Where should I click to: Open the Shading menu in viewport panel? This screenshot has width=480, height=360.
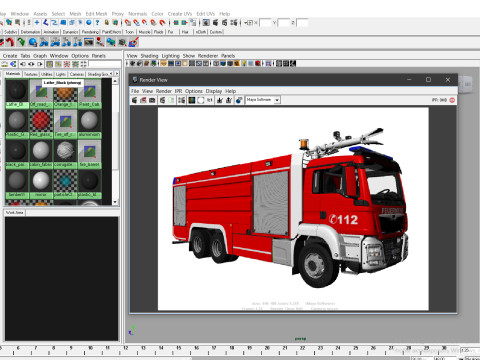(149, 56)
